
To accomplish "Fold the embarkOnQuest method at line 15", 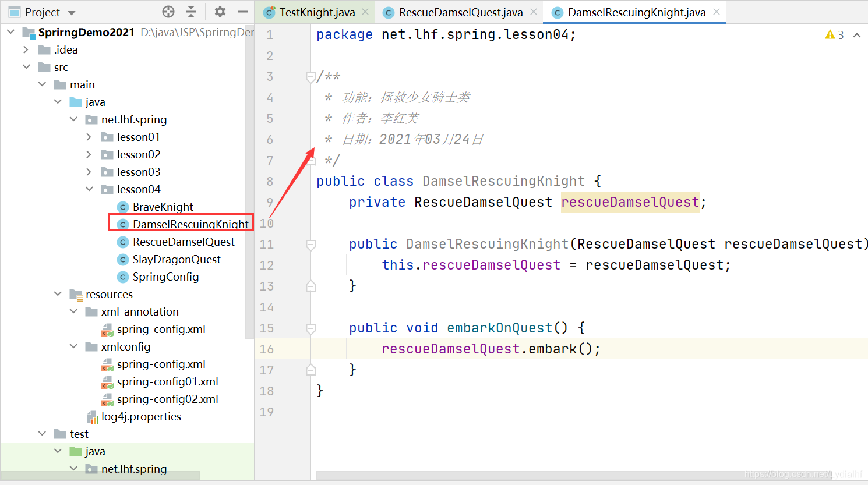I will pos(310,328).
